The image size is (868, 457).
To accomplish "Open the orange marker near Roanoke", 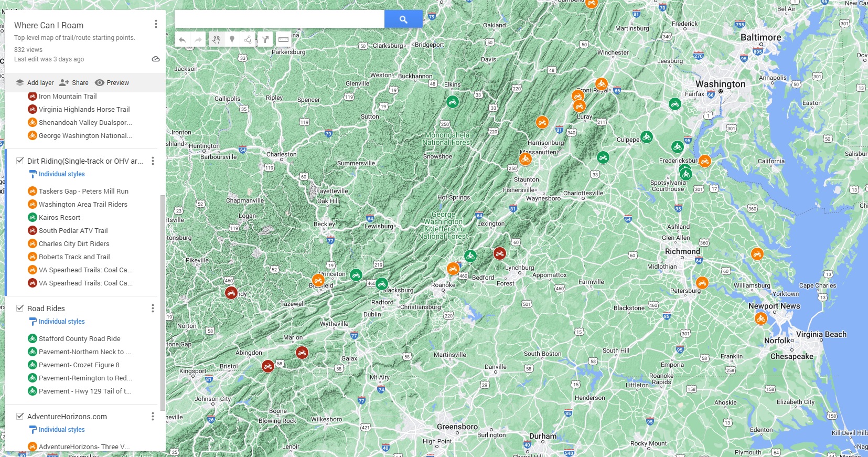I will click(x=453, y=269).
